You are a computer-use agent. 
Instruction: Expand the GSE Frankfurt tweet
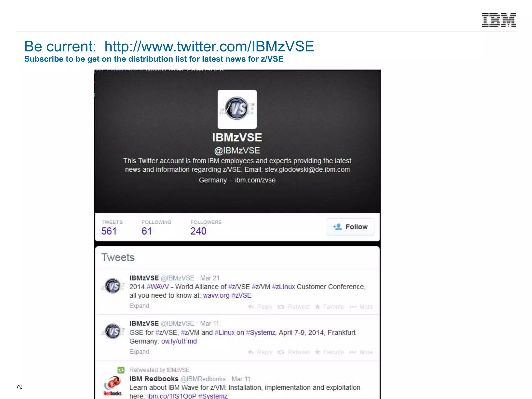click(x=139, y=351)
